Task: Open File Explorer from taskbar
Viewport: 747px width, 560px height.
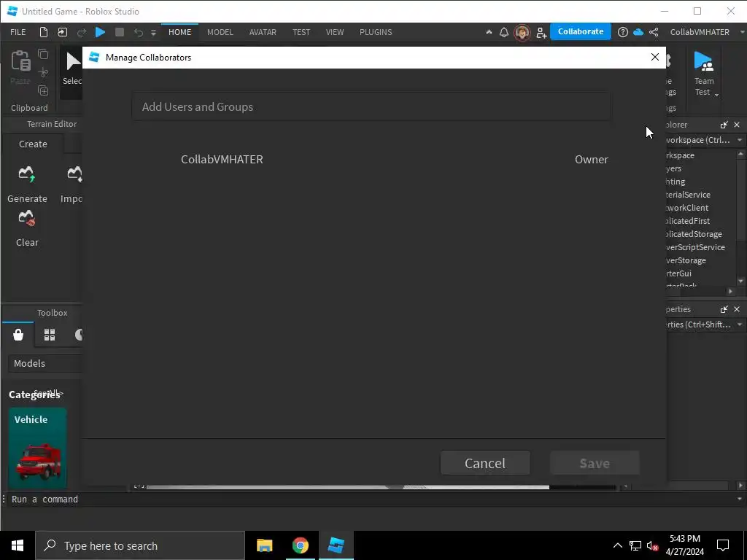Action: [264, 545]
